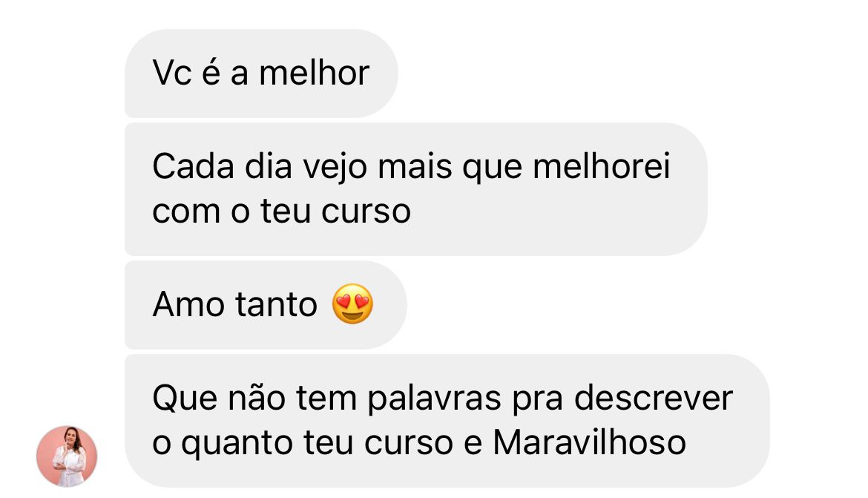The width and height of the screenshot is (868, 498).
Task: Click the word "tanto" next to the emoji
Action: 276,305
